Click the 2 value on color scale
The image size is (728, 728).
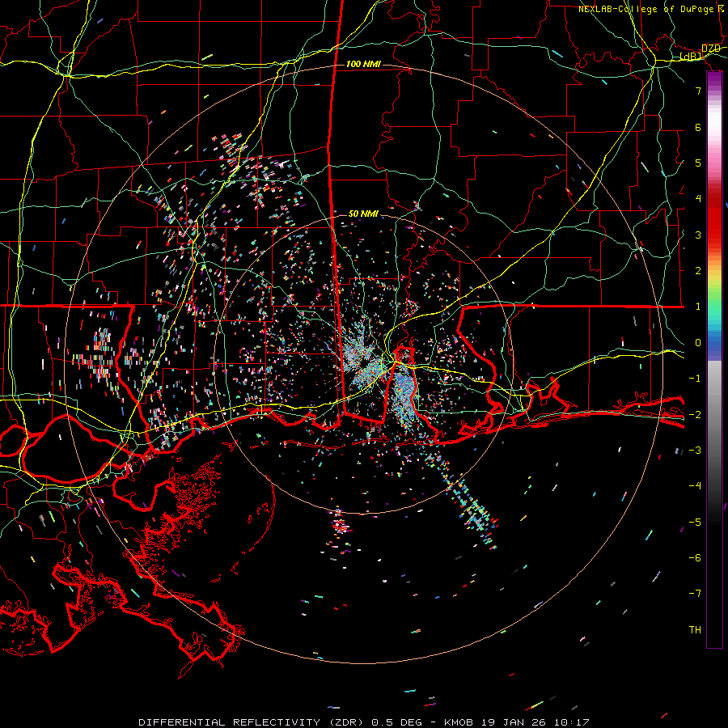pyautogui.click(x=698, y=271)
